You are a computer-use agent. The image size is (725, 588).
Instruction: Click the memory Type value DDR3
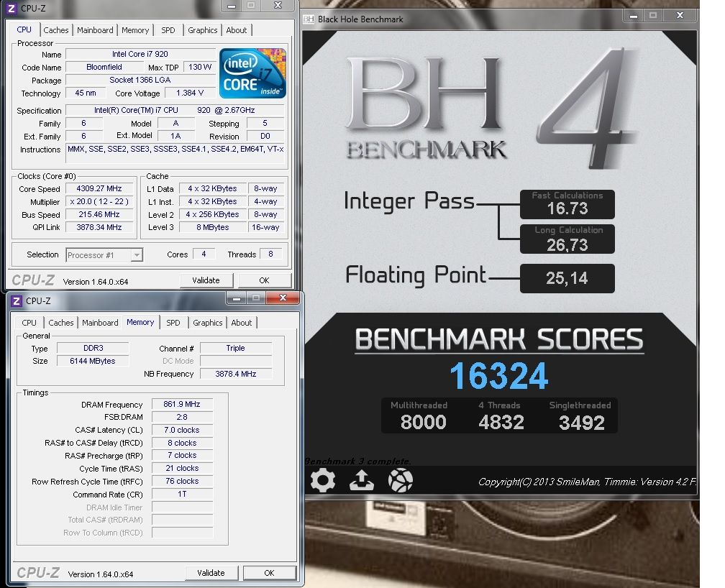(x=93, y=348)
